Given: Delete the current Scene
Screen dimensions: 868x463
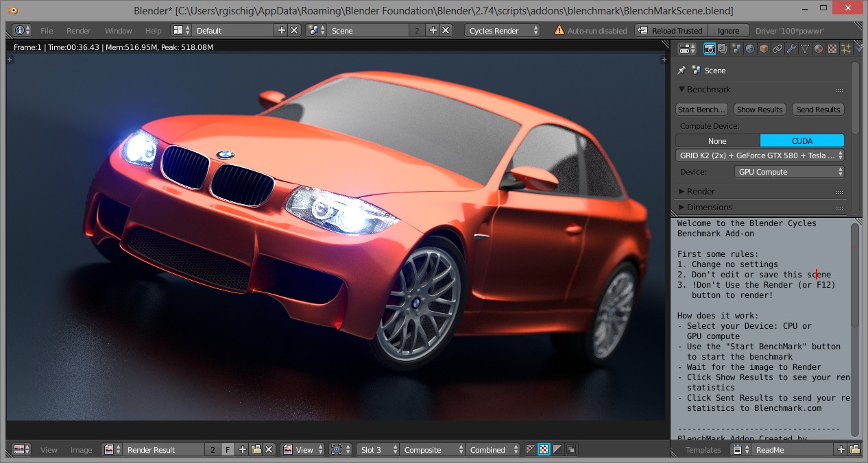Looking at the screenshot, I should click(x=446, y=31).
